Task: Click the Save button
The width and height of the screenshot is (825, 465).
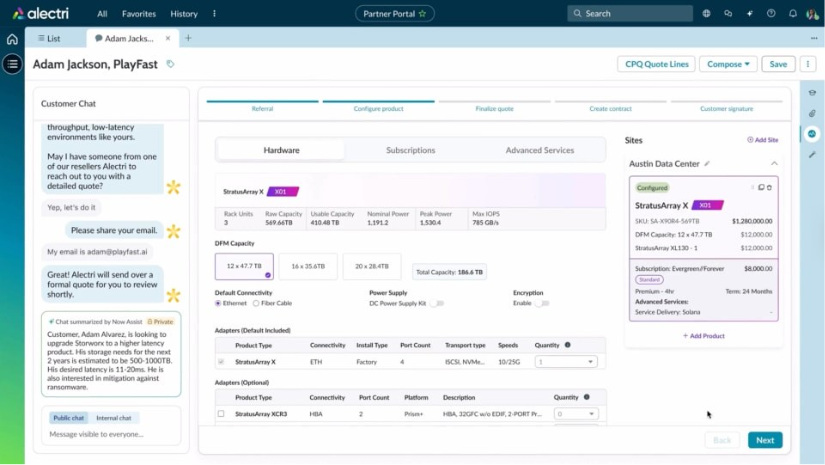Action: (x=778, y=64)
